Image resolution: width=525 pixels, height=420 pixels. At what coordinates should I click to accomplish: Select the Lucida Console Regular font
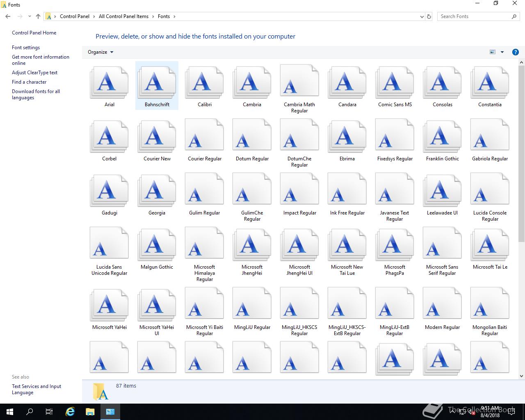point(490,189)
